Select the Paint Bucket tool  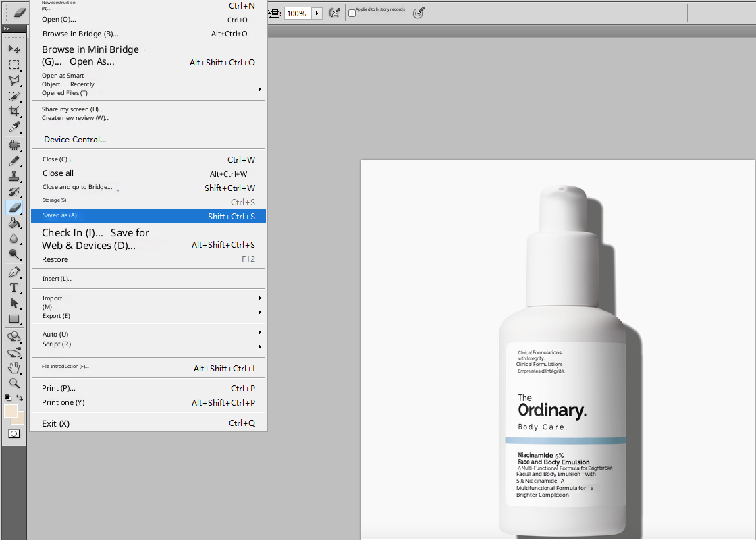pos(13,223)
